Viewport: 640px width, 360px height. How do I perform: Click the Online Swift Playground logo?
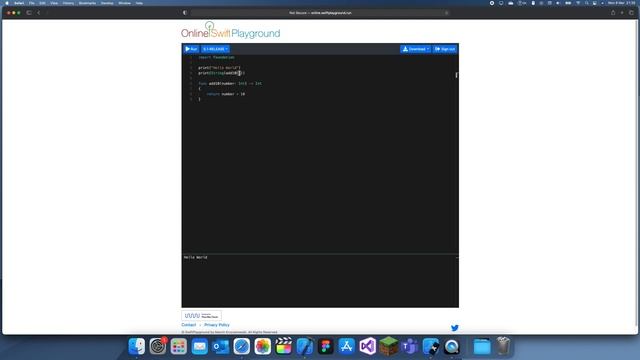click(231, 31)
